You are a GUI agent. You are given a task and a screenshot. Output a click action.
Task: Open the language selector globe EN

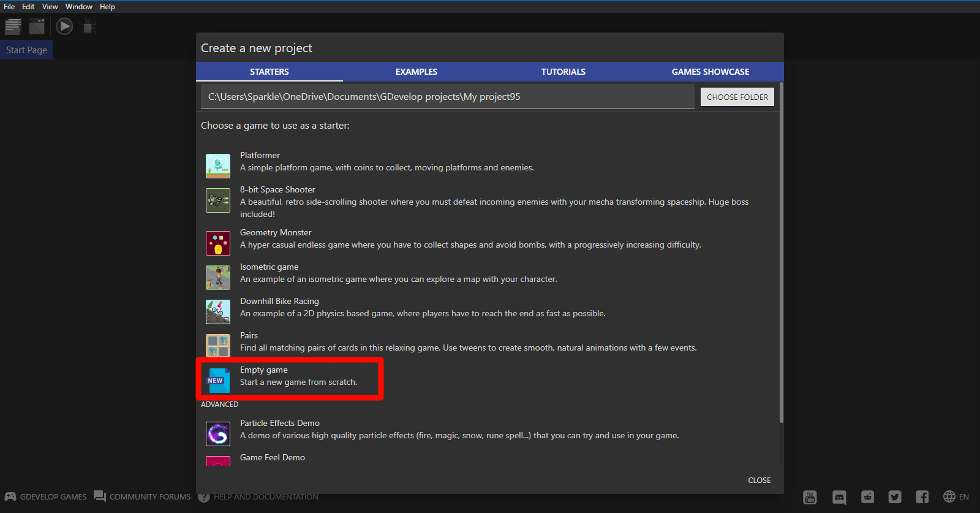(956, 496)
